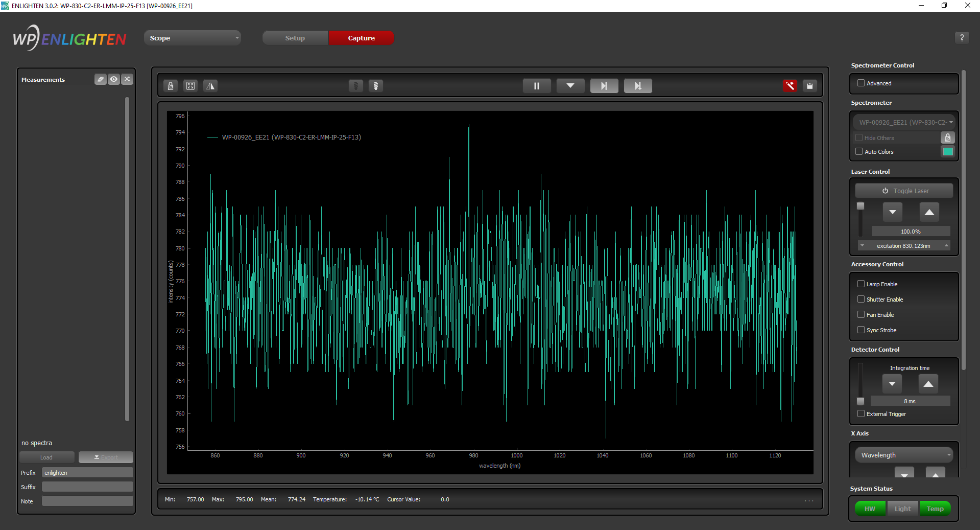980x530 pixels.
Task: Check the Lamp Enable option
Action: click(861, 284)
